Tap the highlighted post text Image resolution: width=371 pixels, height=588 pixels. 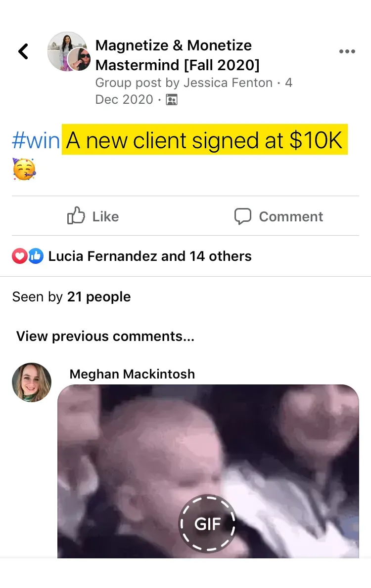pyautogui.click(x=205, y=140)
